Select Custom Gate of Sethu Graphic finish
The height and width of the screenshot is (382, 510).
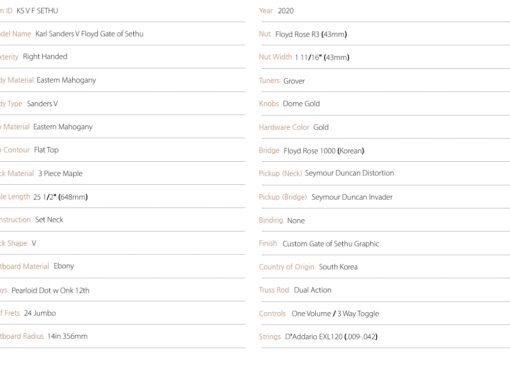click(x=331, y=244)
